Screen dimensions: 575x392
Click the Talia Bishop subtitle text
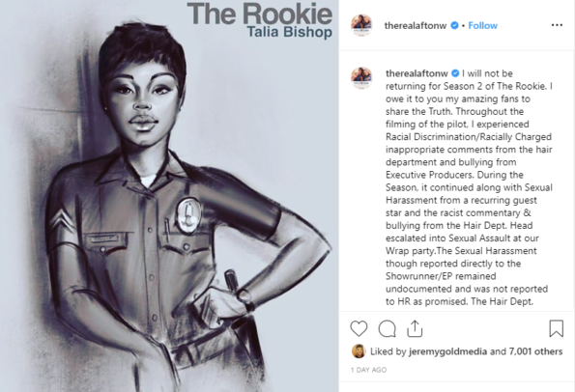click(x=289, y=32)
